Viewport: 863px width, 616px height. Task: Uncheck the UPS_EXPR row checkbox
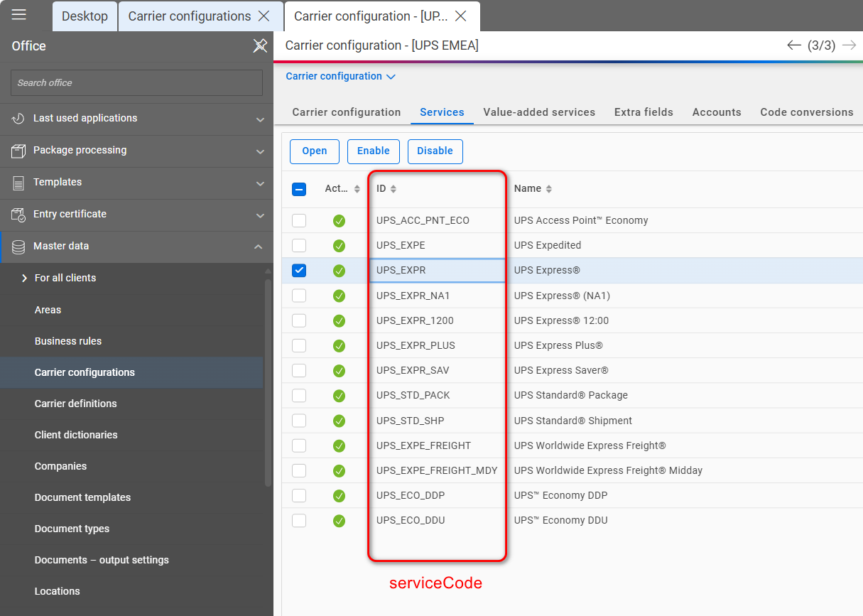click(299, 270)
